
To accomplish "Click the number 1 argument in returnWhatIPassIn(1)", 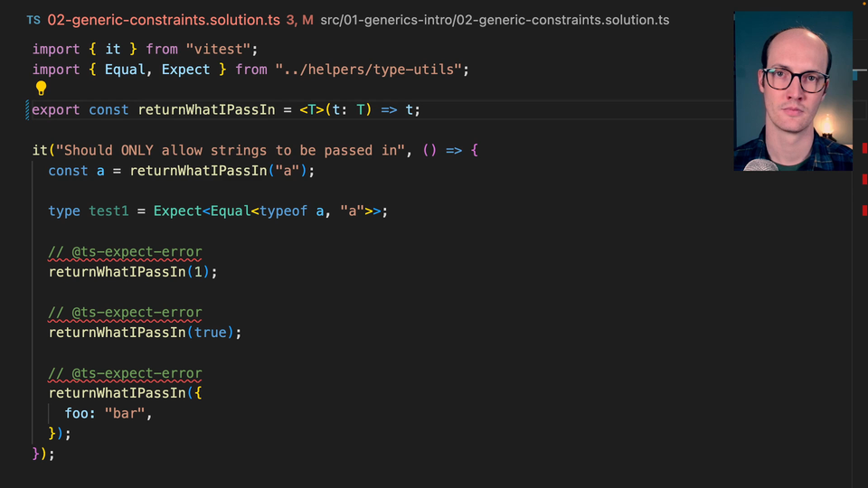I will point(199,272).
